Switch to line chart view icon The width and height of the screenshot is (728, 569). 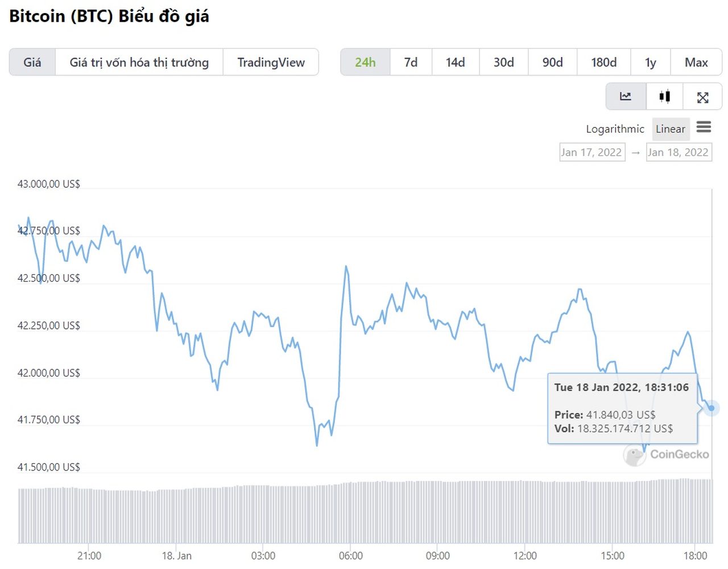click(626, 96)
